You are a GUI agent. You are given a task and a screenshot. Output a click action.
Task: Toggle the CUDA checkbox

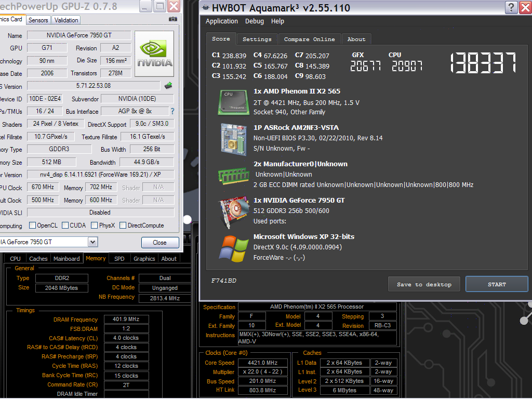[65, 225]
